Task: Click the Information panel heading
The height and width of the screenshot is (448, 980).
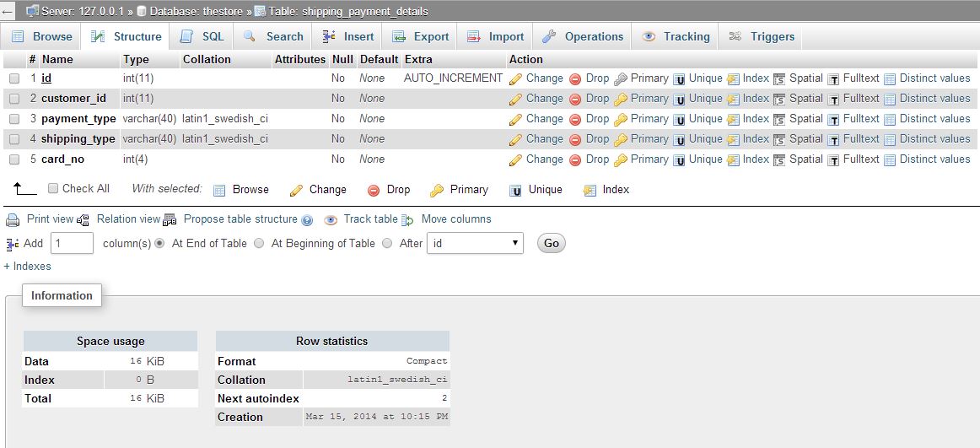Action: coord(62,295)
